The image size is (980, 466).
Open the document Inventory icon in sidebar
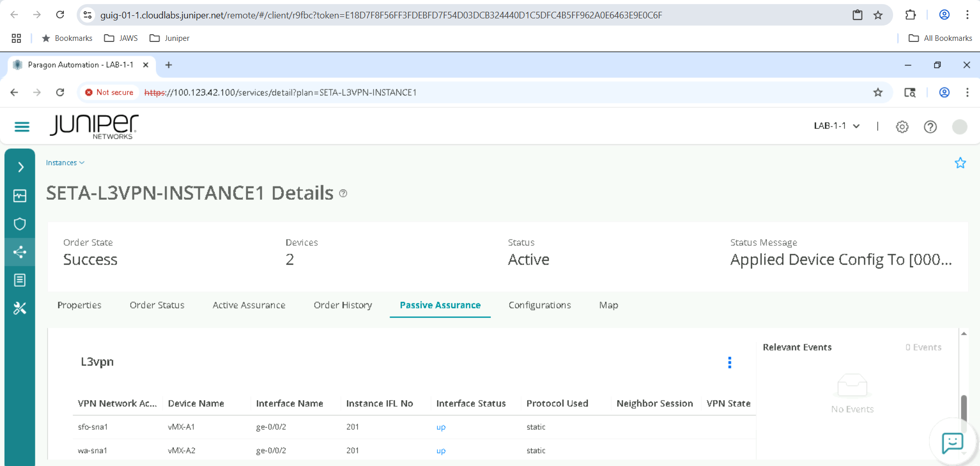tap(20, 280)
